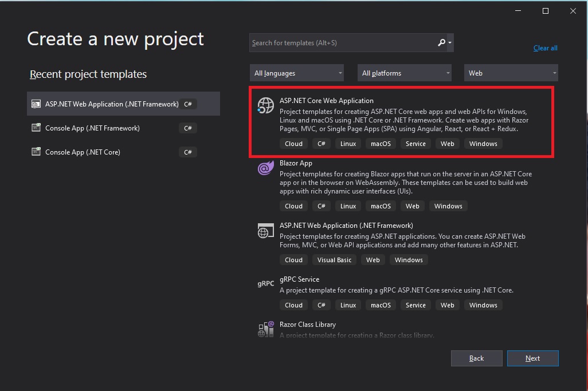Viewport: 588px width, 391px height.
Task: Click Visual Basic tag under ASP.NET Web Application
Action: tap(334, 260)
